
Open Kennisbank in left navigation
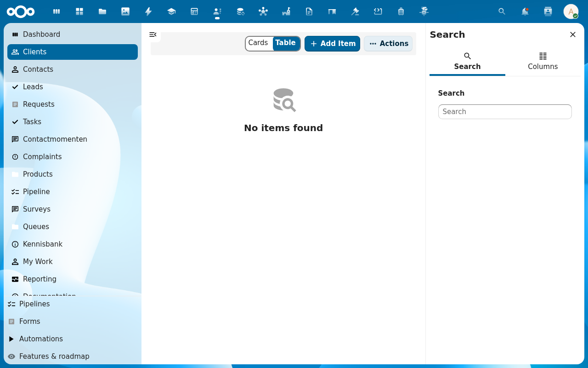pos(73,244)
